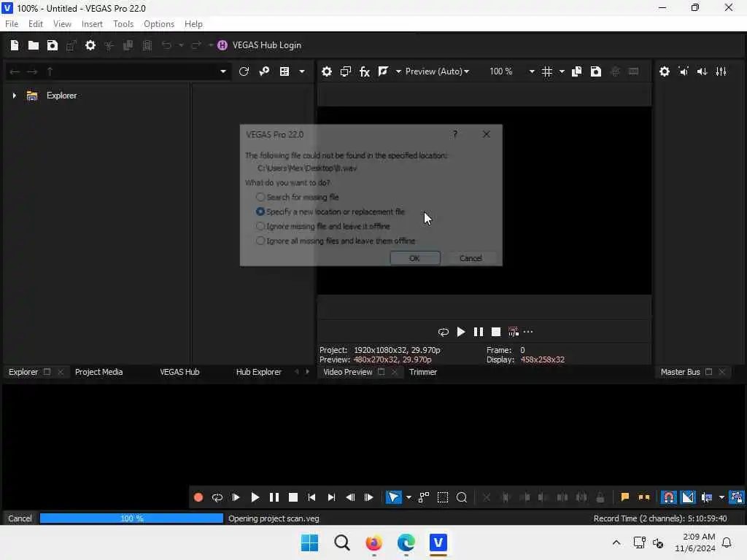Toggle snapping magnet icon

click(669, 497)
